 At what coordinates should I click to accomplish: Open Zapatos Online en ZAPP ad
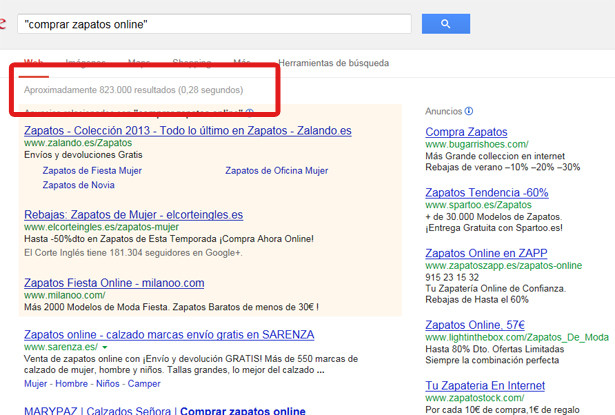[486, 253]
